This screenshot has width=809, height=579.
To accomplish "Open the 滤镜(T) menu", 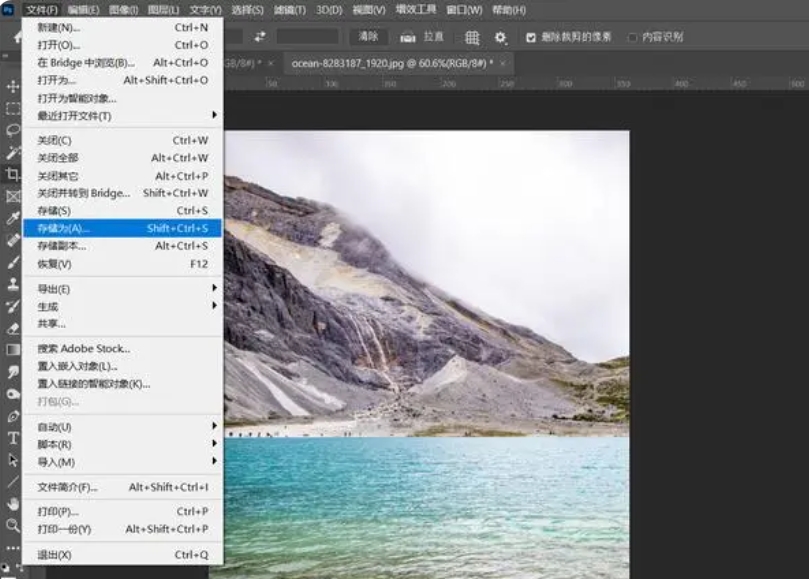I will (289, 10).
